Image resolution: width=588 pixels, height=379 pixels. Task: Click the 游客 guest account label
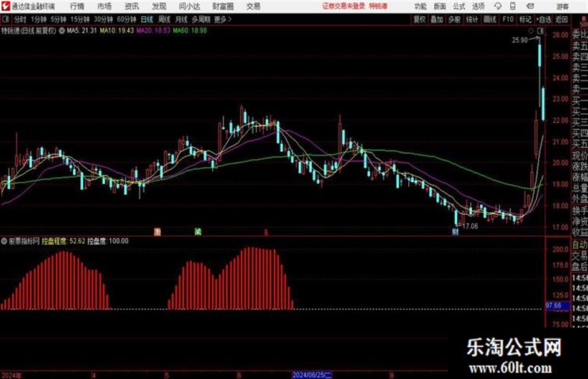562,6
